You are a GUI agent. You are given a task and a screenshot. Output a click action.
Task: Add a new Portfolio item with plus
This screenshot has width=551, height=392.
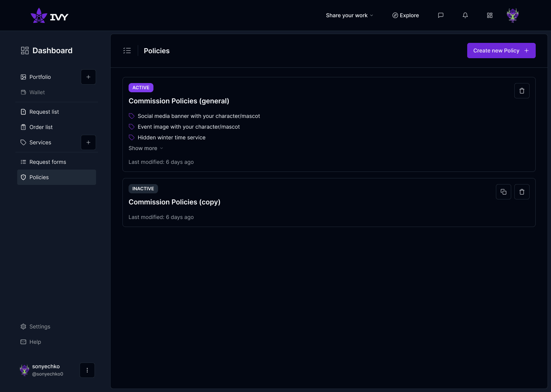(88, 77)
